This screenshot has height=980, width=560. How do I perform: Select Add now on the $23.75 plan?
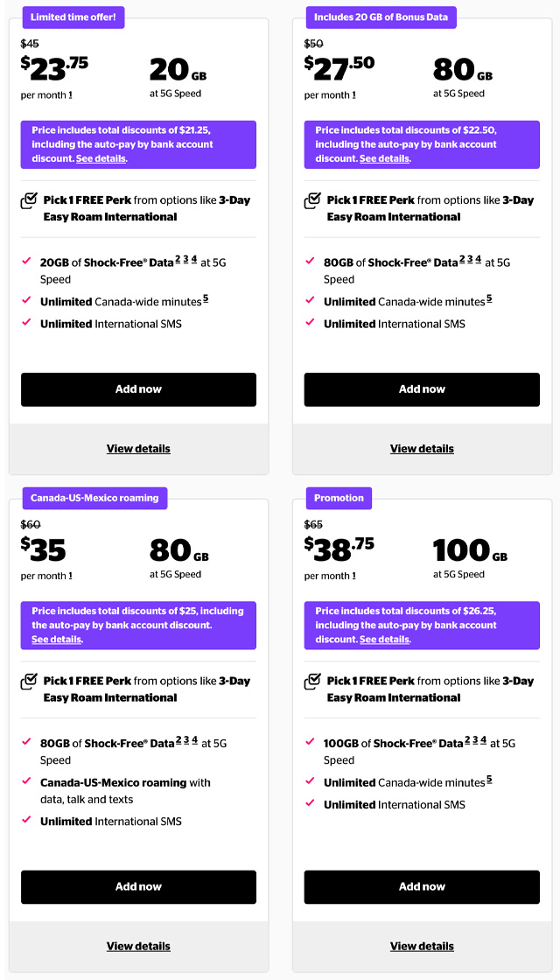(x=138, y=389)
